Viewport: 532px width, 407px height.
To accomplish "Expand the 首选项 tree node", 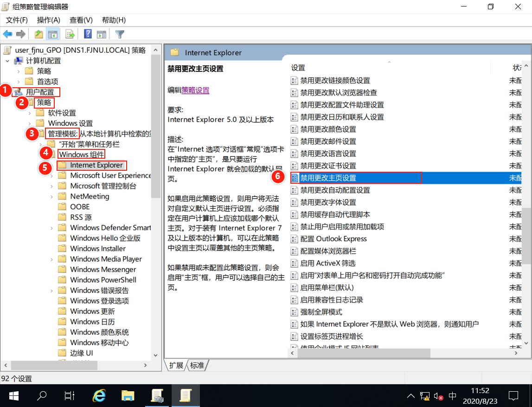I will pos(19,82).
